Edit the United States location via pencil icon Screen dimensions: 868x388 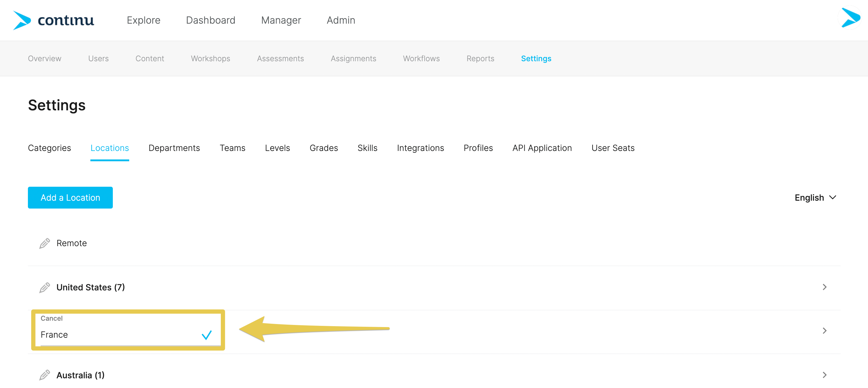45,287
